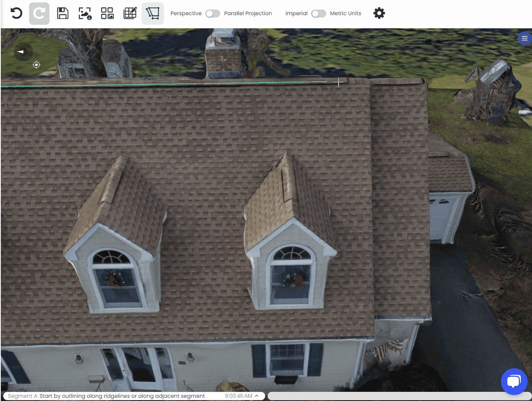The image size is (532, 401).
Task: Click the end of the green ridgeline
Action: 327,82
